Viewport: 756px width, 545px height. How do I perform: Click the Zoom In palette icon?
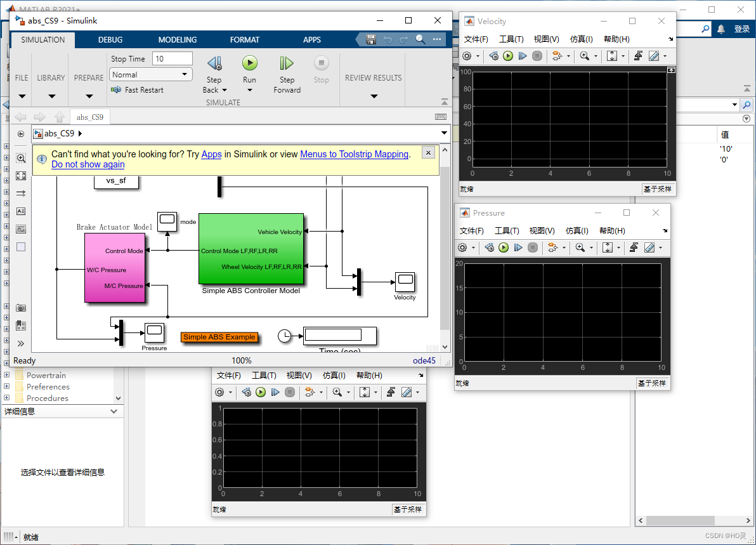point(21,158)
